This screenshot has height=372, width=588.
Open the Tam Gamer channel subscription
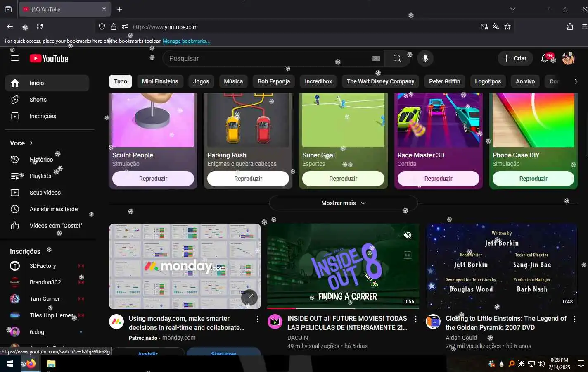pyautogui.click(x=47, y=299)
